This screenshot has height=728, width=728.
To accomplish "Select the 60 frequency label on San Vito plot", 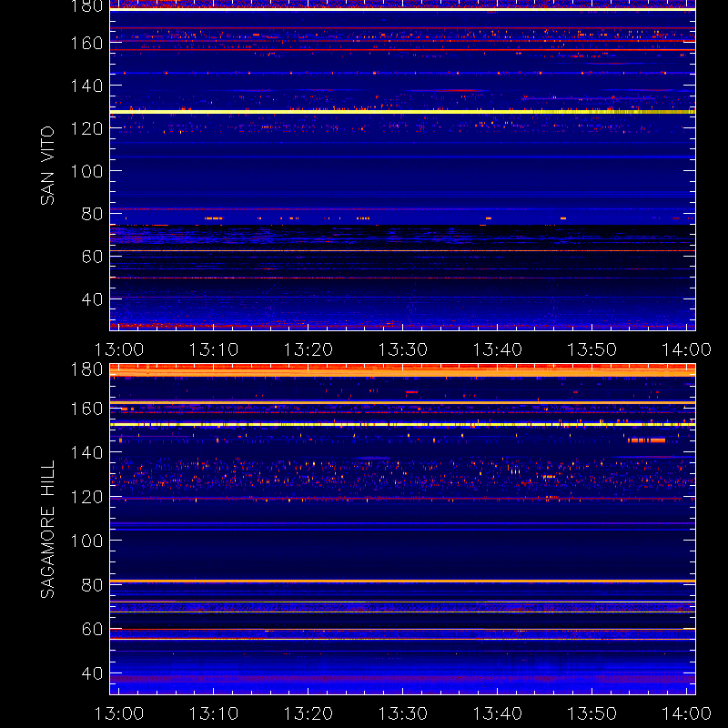I will (x=92, y=257).
